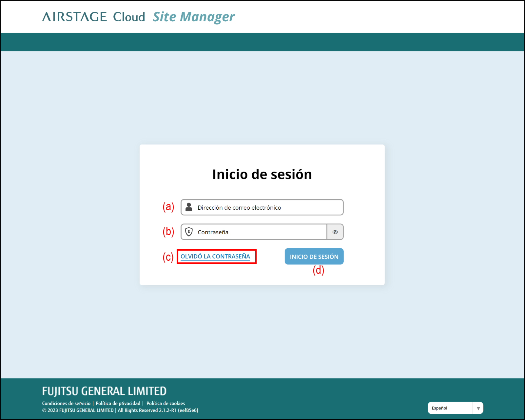525x420 pixels.
Task: Click the Site Manager title text
Action: pyautogui.click(x=194, y=17)
